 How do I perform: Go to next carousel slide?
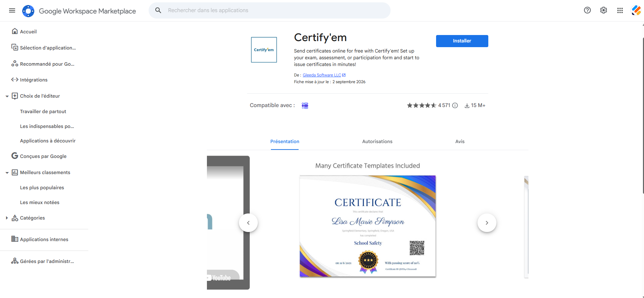487,223
